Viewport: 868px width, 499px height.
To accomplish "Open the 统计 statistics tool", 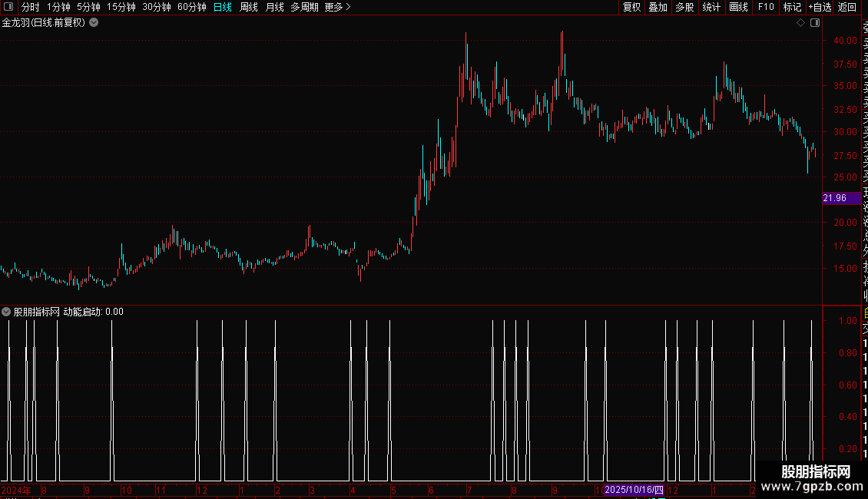I will click(711, 7).
